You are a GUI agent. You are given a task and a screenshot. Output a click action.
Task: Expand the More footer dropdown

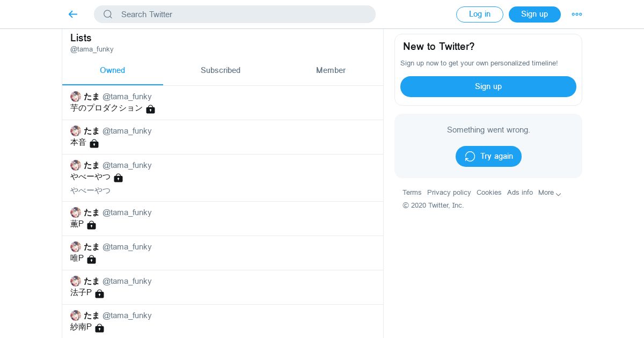click(550, 193)
